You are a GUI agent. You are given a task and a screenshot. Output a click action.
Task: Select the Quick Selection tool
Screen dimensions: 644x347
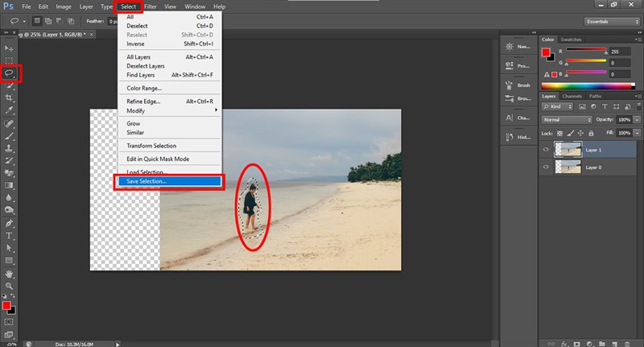(x=9, y=86)
